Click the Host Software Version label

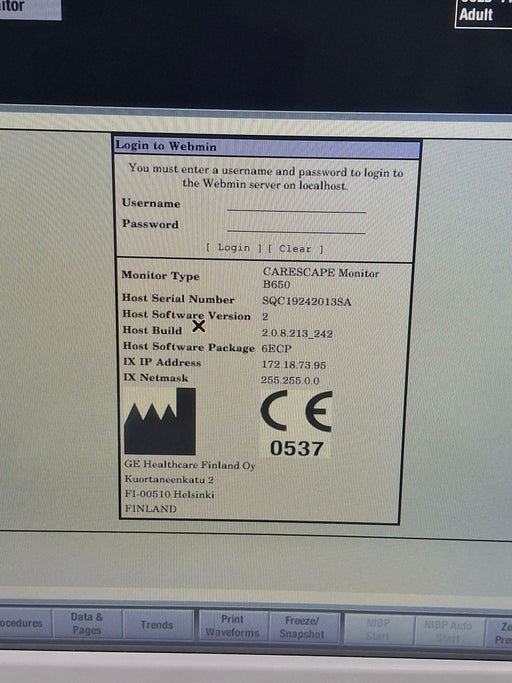click(186, 315)
